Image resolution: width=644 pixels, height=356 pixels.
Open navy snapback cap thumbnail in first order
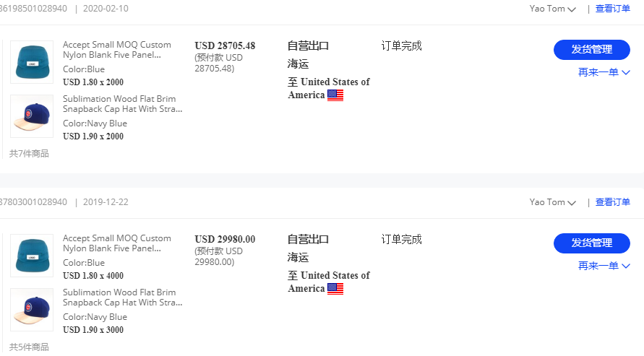point(32,116)
